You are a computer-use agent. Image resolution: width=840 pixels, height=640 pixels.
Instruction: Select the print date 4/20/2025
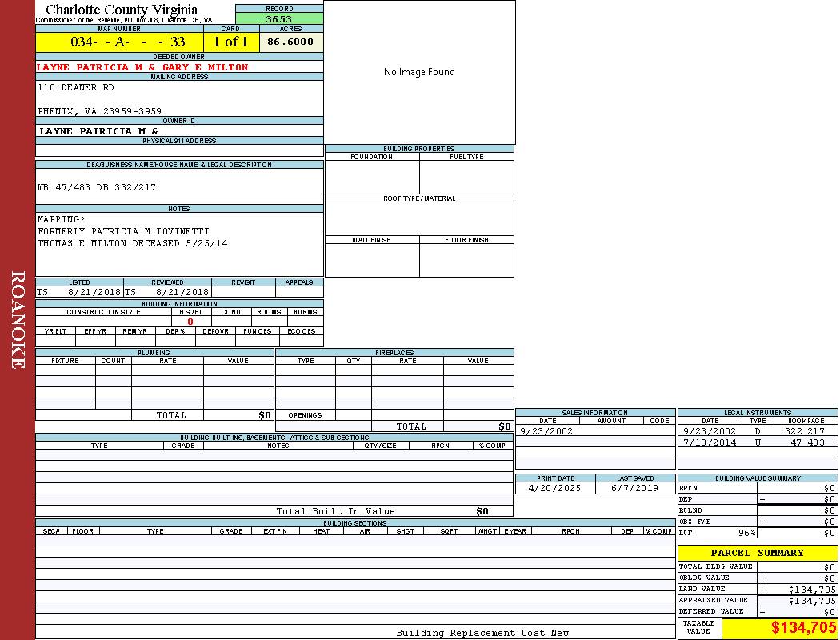pos(554,488)
